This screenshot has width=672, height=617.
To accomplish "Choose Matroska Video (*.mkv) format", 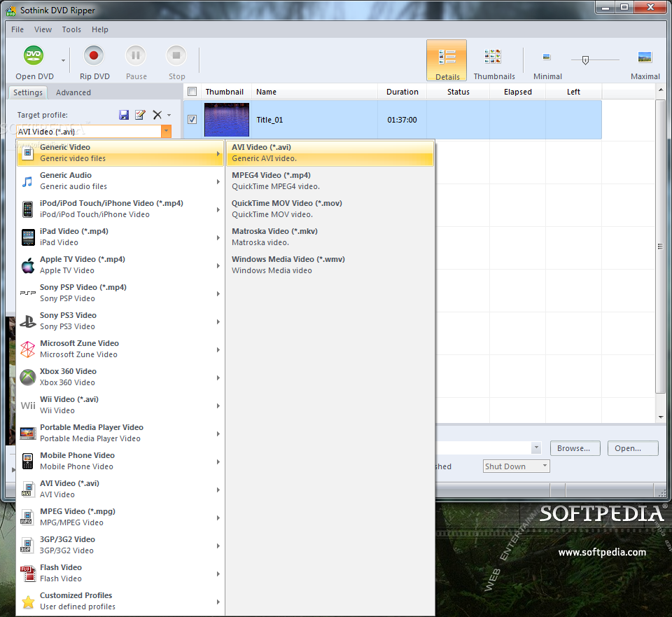I will tap(330, 237).
